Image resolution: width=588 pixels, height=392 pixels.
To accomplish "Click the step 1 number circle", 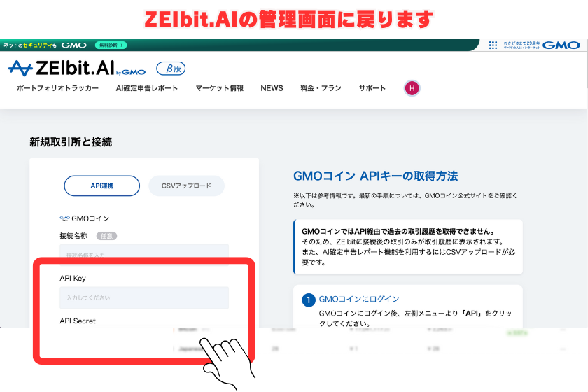I will [x=308, y=300].
